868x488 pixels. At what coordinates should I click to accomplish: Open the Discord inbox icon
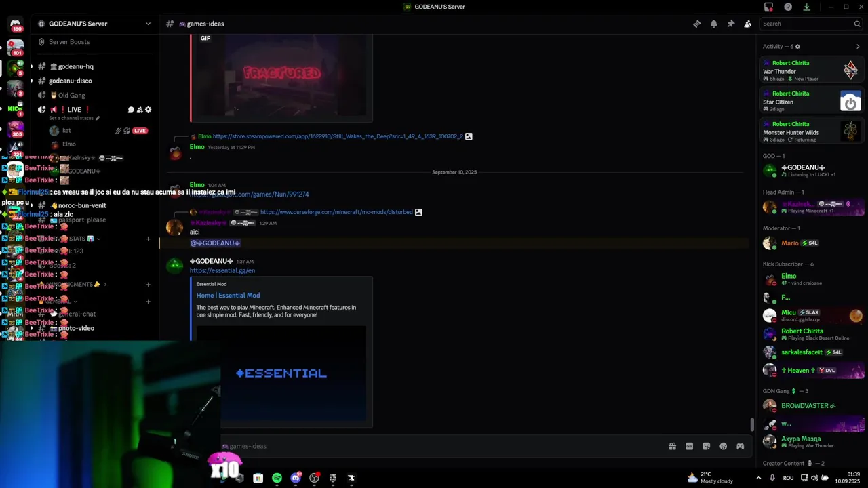click(768, 7)
